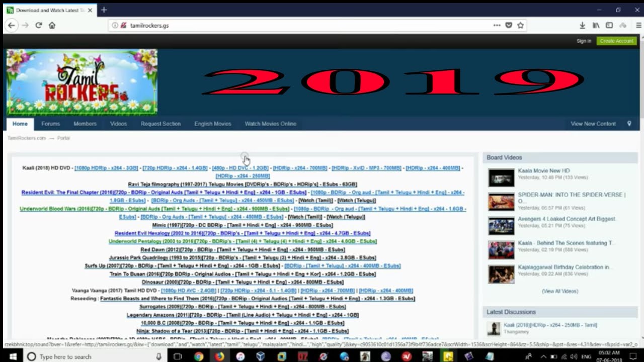Open Task View on the taskbar
The image size is (644, 362).
177,356
